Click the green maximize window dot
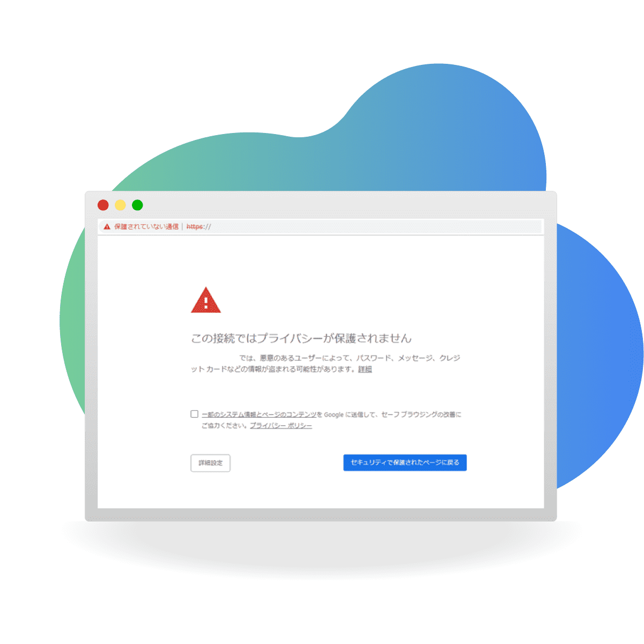Viewport: 644px width, 644px height. coord(137,205)
